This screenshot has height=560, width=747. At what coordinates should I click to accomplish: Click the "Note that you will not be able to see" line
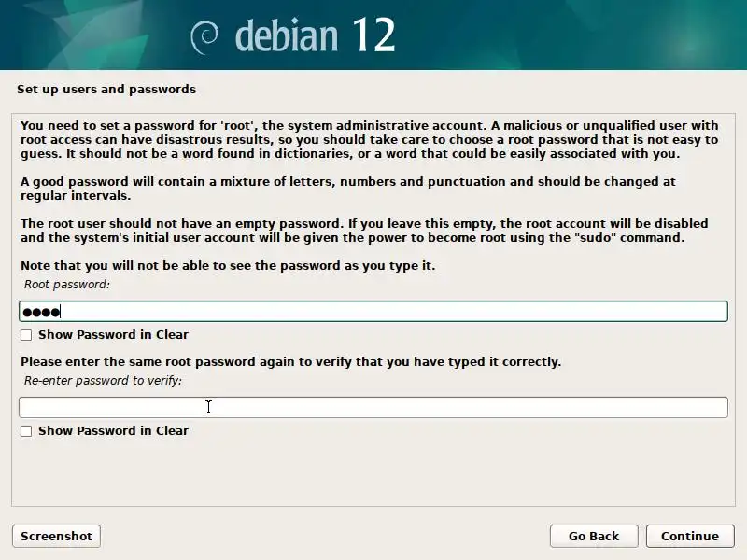(x=228, y=266)
